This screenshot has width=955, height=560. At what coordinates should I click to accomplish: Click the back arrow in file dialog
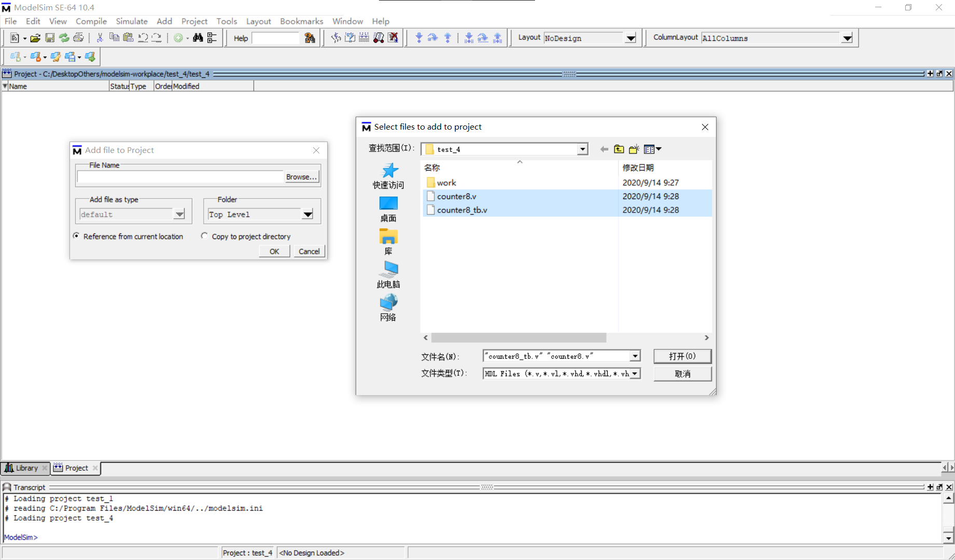pyautogui.click(x=604, y=149)
